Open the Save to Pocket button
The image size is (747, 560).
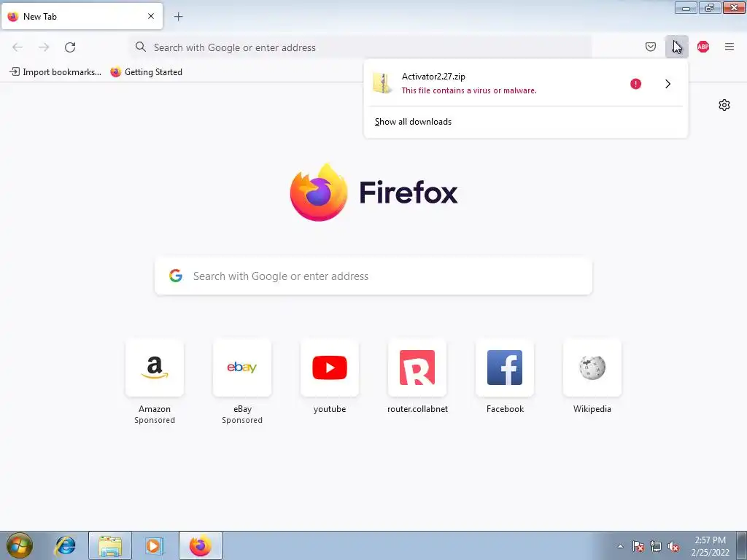[x=650, y=47]
